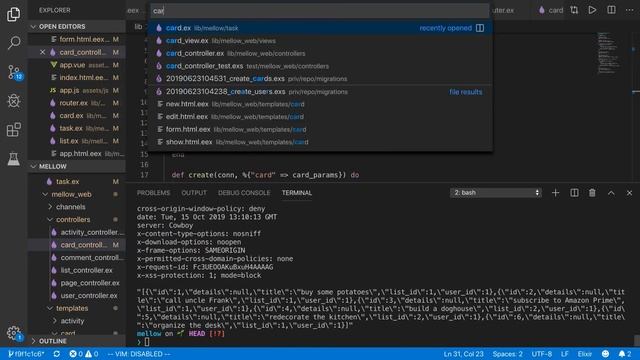Open the Extensions view in activity bar
The height and width of the screenshot is (360, 640).
pyautogui.click(x=13, y=129)
